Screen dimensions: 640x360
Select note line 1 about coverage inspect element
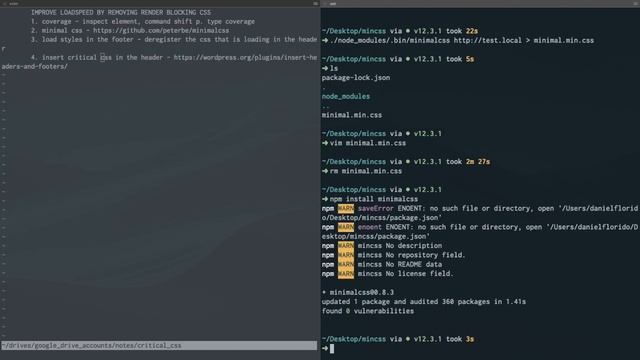point(143,22)
